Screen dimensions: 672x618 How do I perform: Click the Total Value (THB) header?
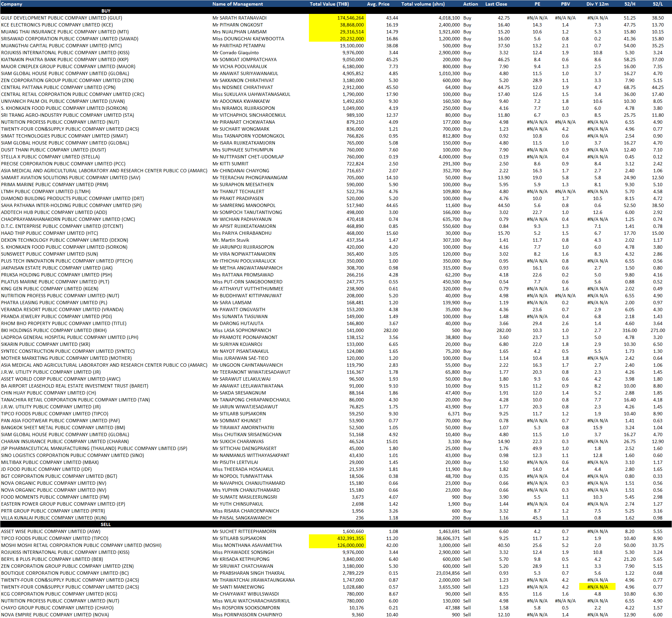click(329, 4)
